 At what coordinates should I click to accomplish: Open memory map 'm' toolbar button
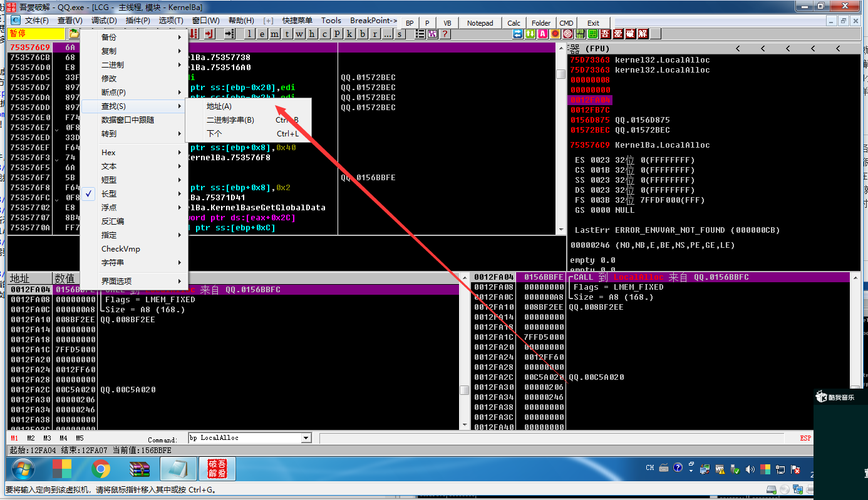pyautogui.click(x=274, y=34)
